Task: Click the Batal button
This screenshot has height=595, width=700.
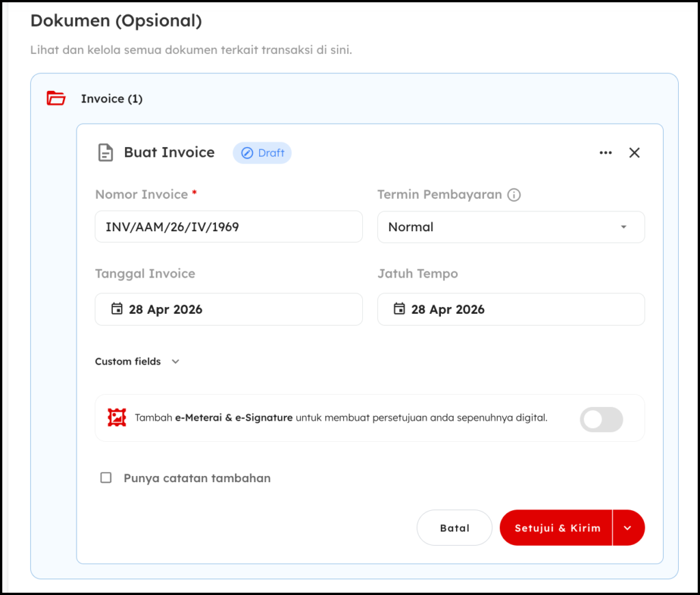Action: click(x=455, y=528)
